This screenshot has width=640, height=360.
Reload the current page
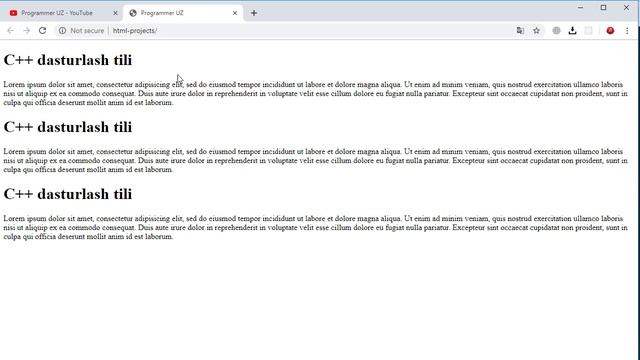click(x=42, y=31)
